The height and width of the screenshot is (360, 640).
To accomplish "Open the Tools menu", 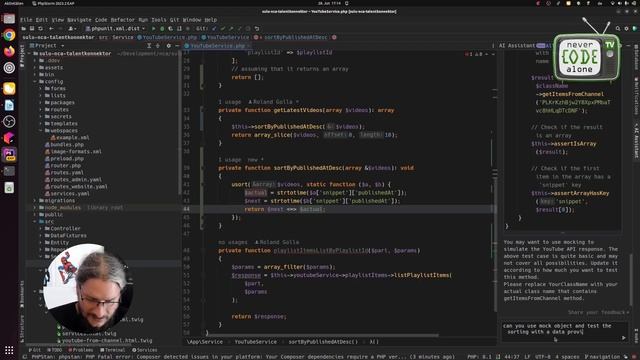I will click(159, 20).
